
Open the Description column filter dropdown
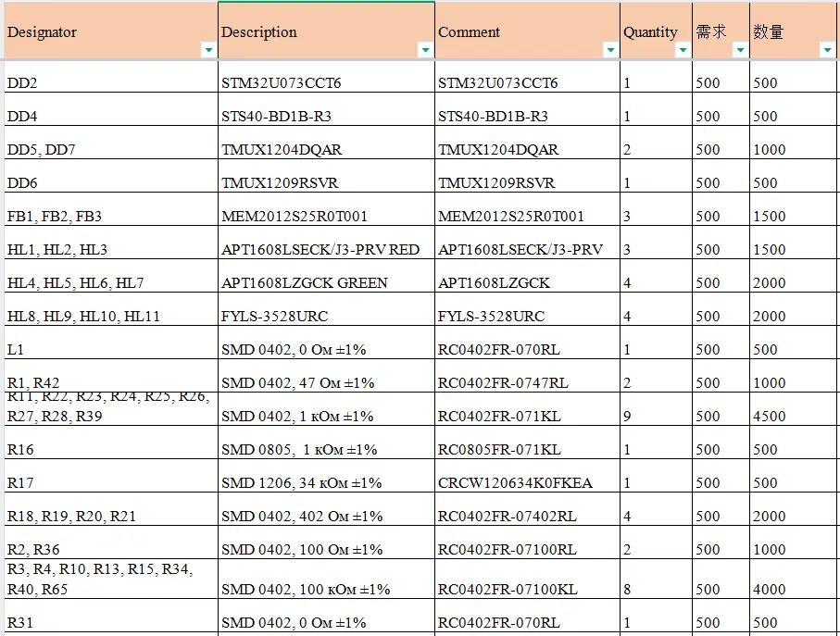tap(425, 50)
